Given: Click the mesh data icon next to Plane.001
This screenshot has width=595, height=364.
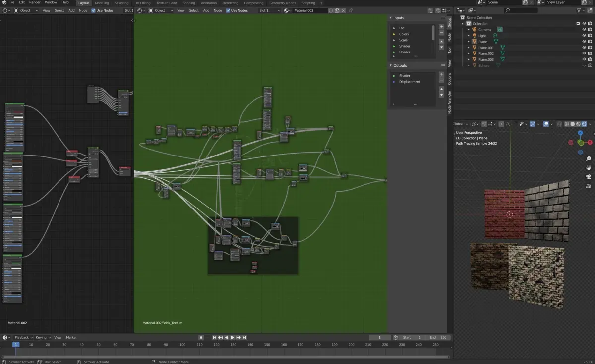Looking at the screenshot, I should [503, 48].
